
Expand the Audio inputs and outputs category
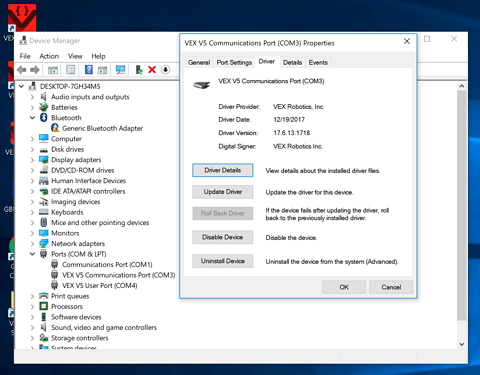click(32, 97)
